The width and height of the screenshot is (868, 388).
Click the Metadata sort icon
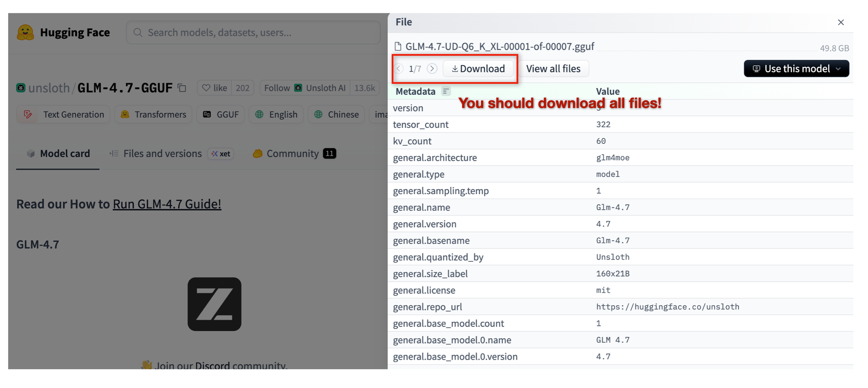[446, 91]
